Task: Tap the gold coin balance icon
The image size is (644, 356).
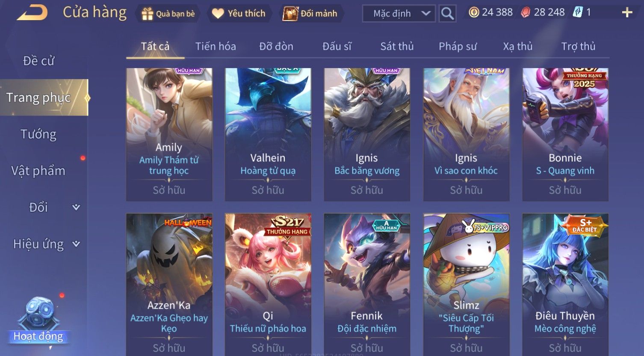Action: (474, 12)
